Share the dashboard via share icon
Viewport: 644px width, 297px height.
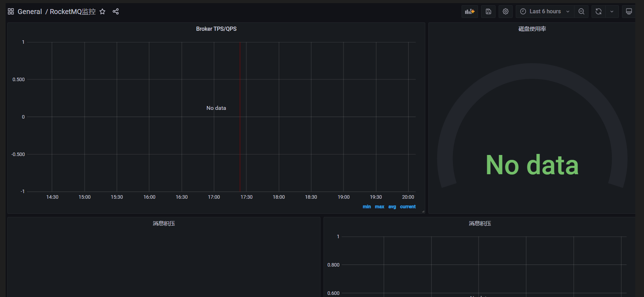[x=116, y=12]
